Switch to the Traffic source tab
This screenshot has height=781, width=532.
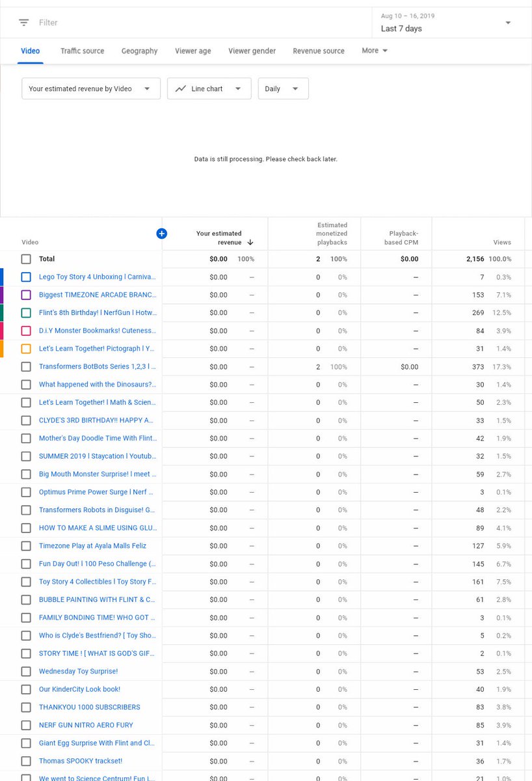point(83,51)
